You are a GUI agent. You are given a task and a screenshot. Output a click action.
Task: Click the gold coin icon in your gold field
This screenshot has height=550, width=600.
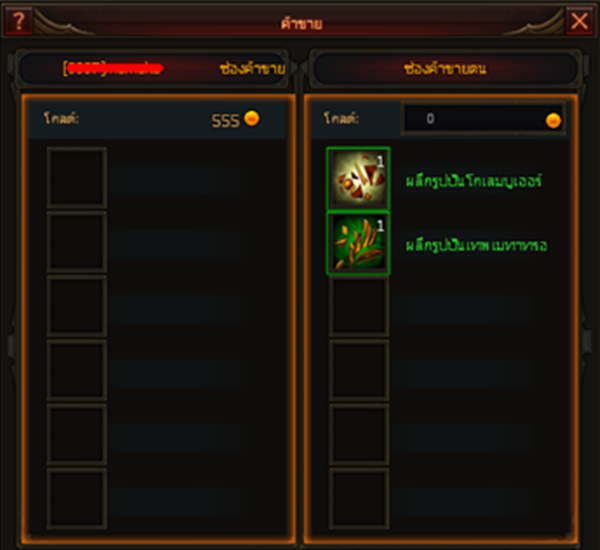point(553,121)
